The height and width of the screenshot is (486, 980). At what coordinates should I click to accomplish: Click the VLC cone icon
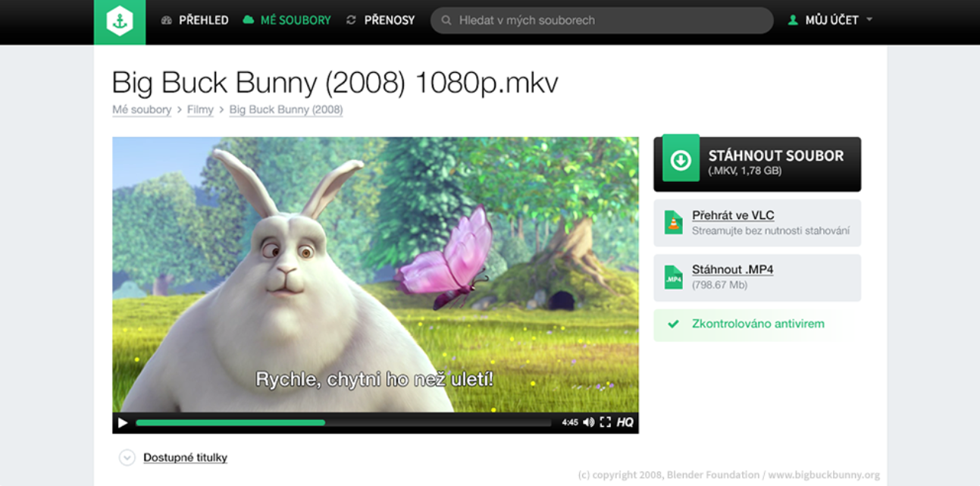[x=673, y=222]
